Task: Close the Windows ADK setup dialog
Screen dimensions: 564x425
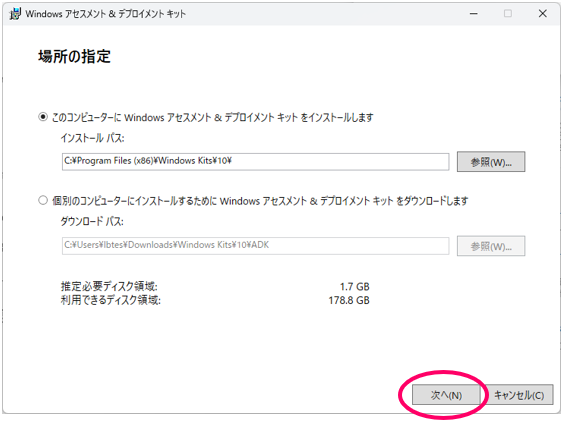Action: [542, 14]
